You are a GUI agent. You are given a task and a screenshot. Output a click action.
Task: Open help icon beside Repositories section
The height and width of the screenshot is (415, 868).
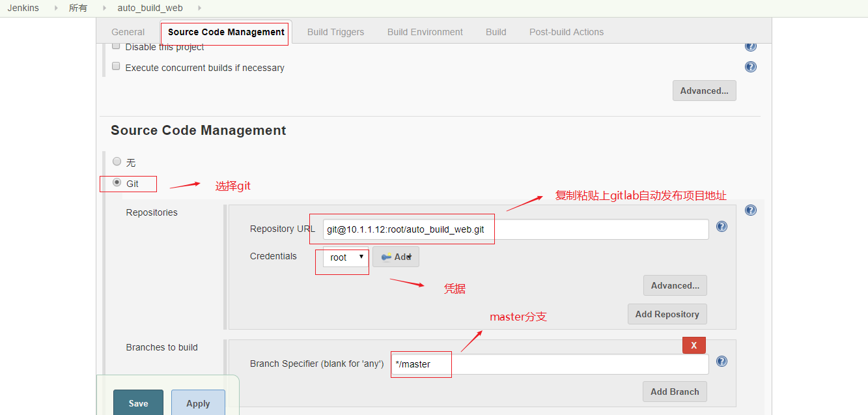coord(750,210)
